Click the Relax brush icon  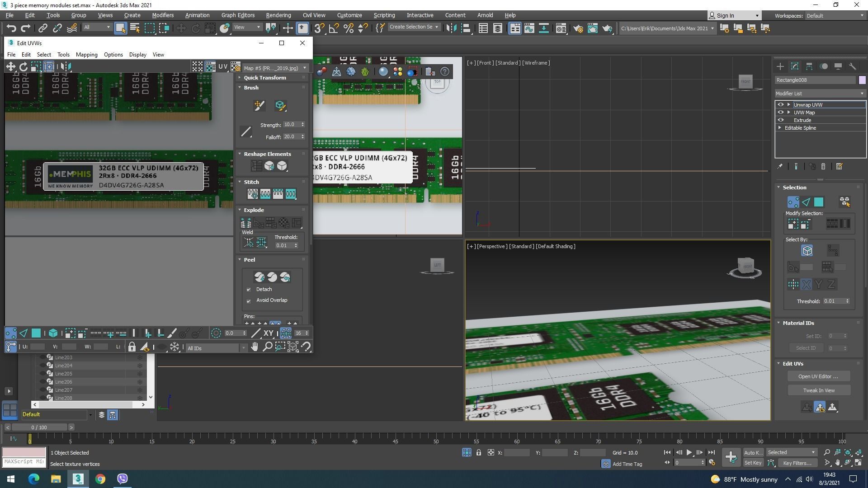click(280, 106)
